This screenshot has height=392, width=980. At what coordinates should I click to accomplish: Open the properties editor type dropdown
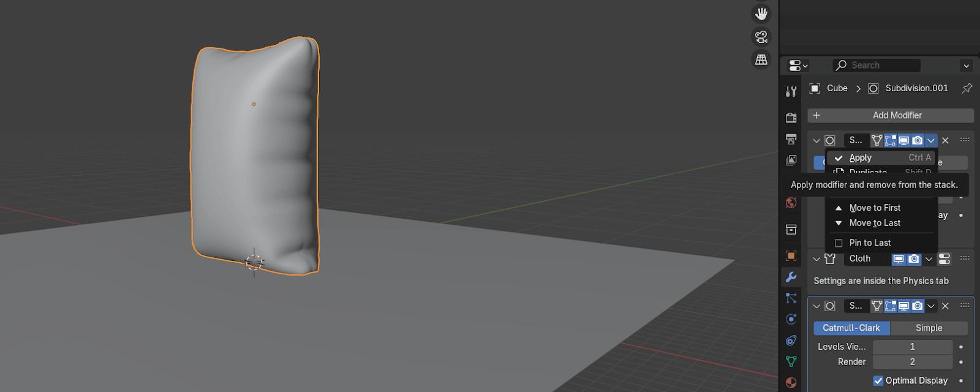pos(798,66)
